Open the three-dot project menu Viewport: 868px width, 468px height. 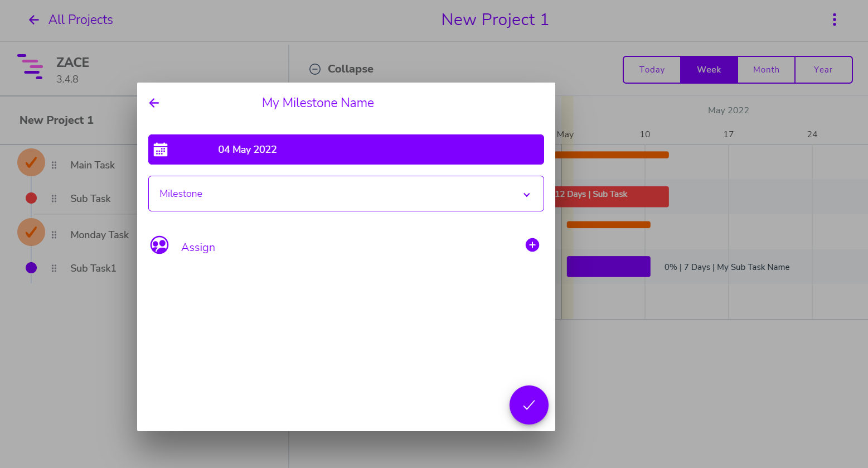[x=834, y=20]
